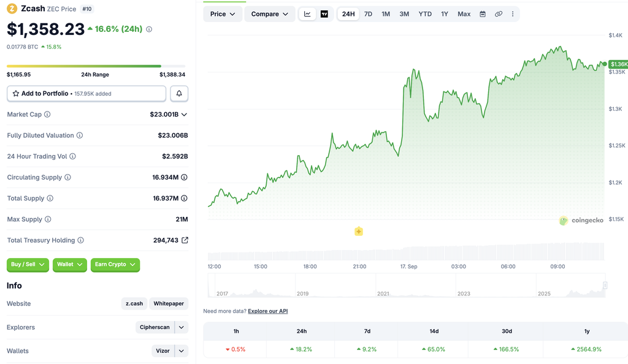
Task: Click the $1,388.34 range high value
Action: [x=172, y=74]
